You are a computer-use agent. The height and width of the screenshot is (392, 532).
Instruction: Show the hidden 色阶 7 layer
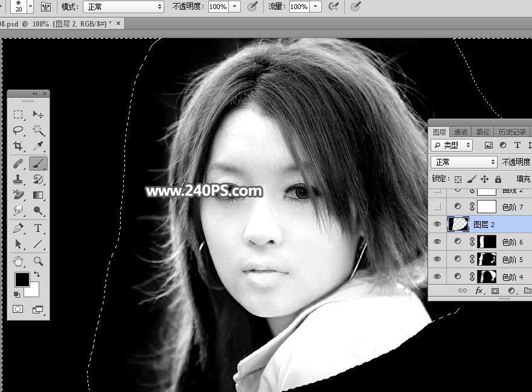[437, 207]
